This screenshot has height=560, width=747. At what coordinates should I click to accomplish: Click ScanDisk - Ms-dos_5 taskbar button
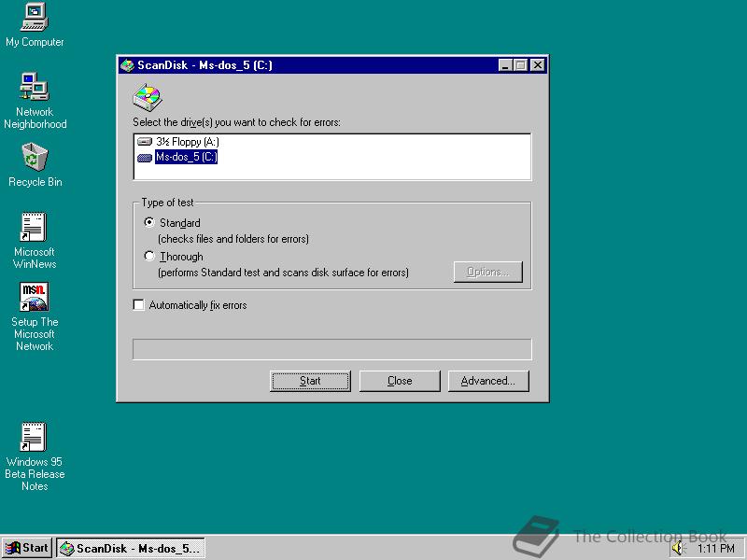(x=131, y=548)
